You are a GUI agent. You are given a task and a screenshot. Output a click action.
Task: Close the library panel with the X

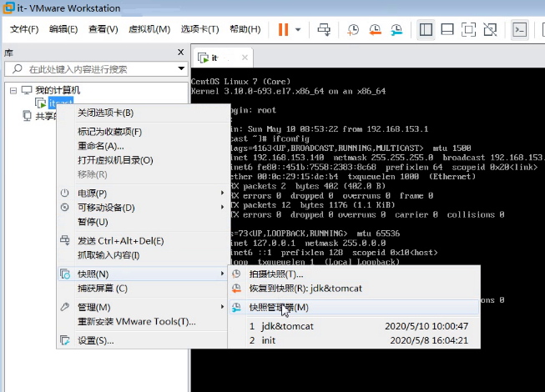point(181,52)
